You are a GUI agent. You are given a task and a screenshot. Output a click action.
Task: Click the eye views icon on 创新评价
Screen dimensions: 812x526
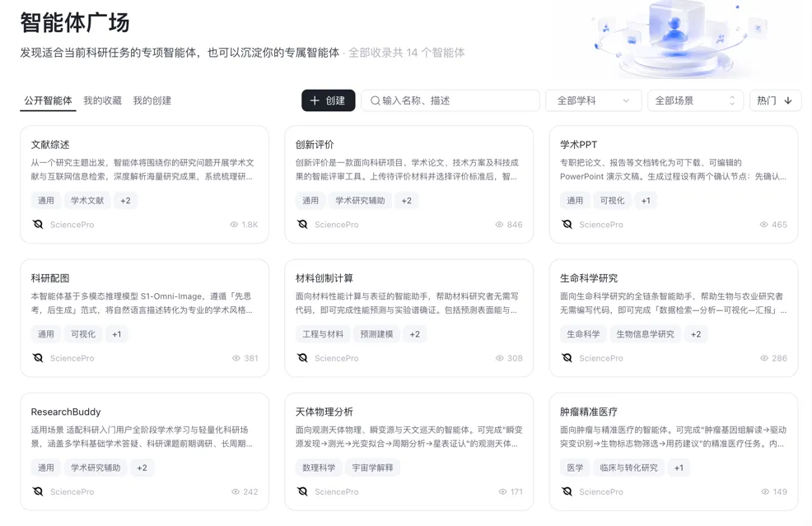499,225
